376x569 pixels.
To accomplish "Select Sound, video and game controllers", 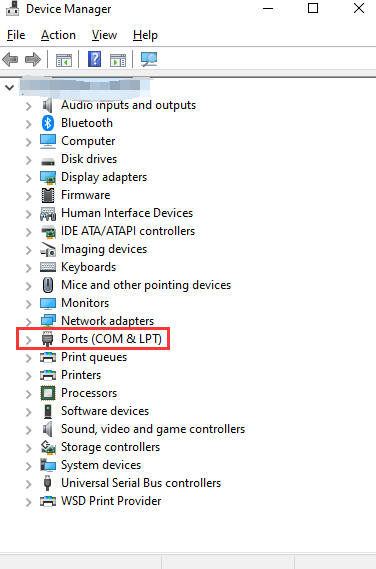I will (x=153, y=429).
